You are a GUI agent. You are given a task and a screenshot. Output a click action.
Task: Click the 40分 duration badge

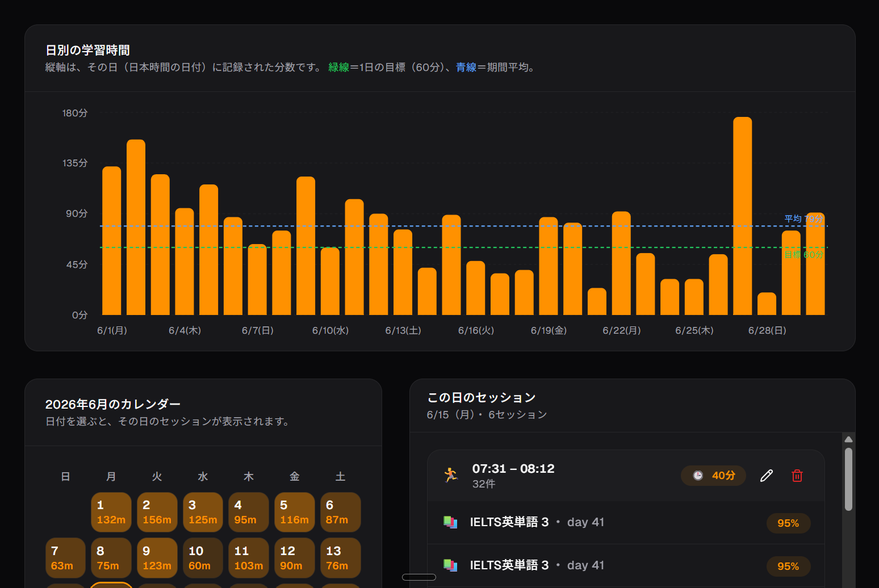click(x=713, y=476)
